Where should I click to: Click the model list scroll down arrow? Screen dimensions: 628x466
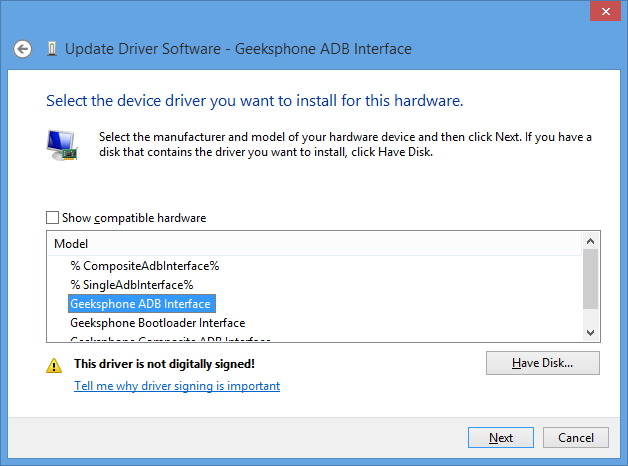[590, 333]
